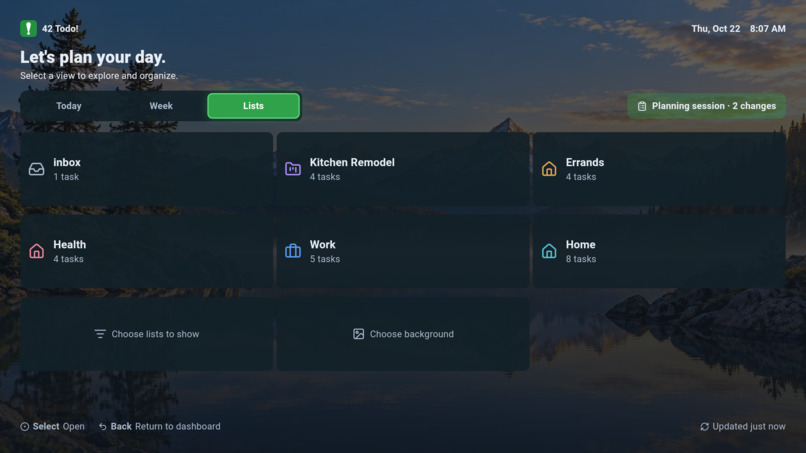Open the Choose background option
806x453 pixels.
403,334
